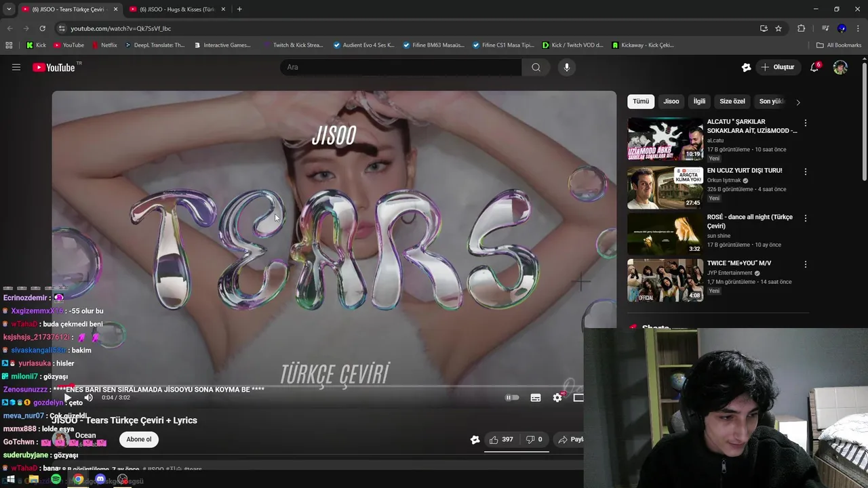
Task: Open the DeepL Translate bookmark
Action: tap(154, 45)
